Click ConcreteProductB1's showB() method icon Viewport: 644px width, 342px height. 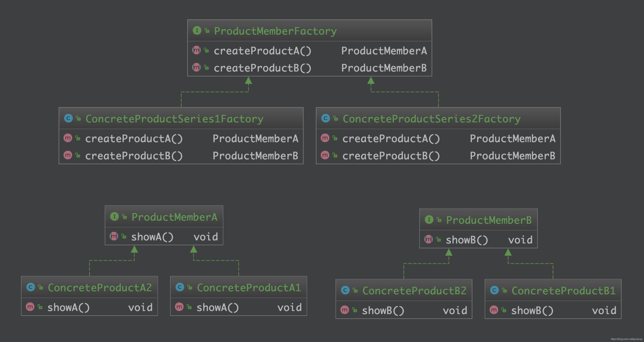click(494, 310)
